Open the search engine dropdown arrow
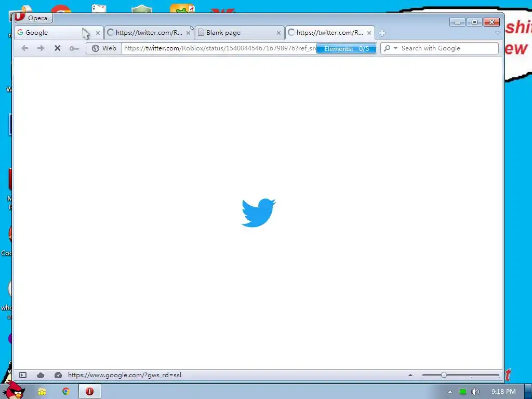 point(395,48)
